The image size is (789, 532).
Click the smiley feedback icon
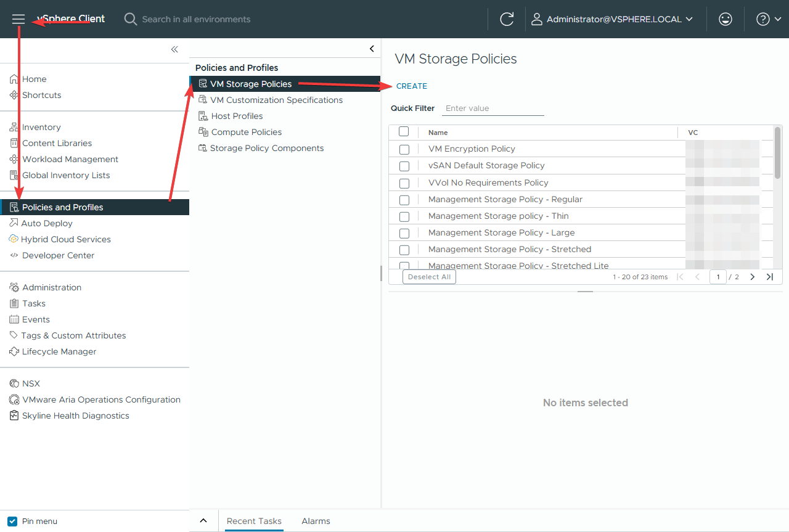click(x=726, y=19)
